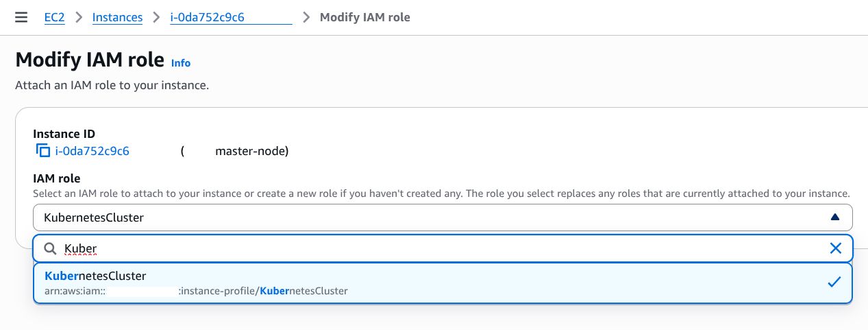Select the highlighted KubernetesCluster option name
This screenshot has width=868, height=330.
tap(95, 276)
